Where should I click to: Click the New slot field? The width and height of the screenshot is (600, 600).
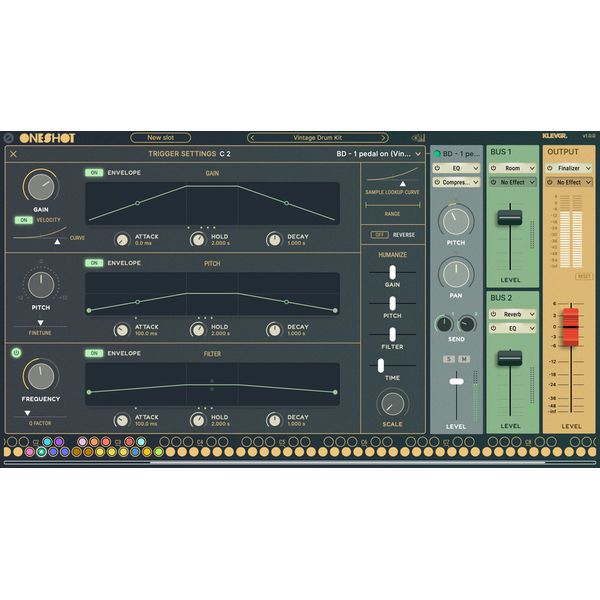click(x=160, y=138)
